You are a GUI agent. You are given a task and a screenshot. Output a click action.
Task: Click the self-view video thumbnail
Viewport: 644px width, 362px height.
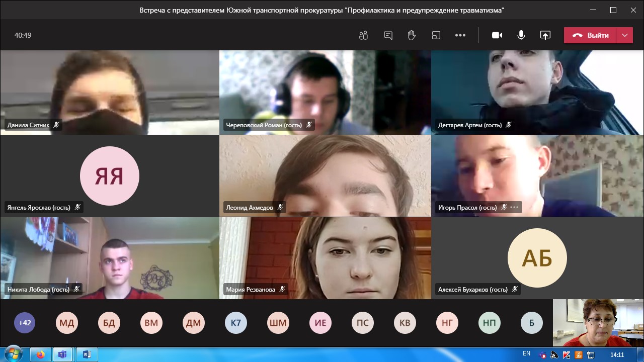tap(598, 323)
